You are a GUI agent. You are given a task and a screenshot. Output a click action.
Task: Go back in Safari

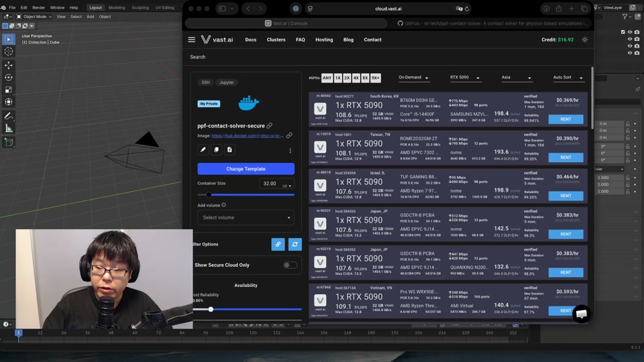pos(248,9)
